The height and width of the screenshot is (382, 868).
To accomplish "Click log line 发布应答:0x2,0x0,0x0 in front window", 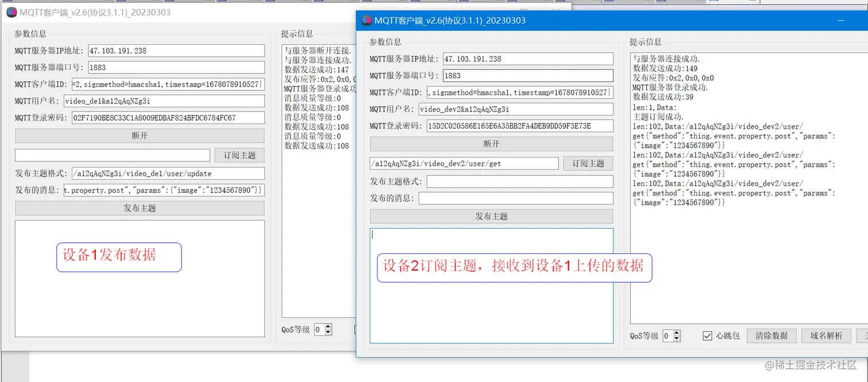I will 673,78.
